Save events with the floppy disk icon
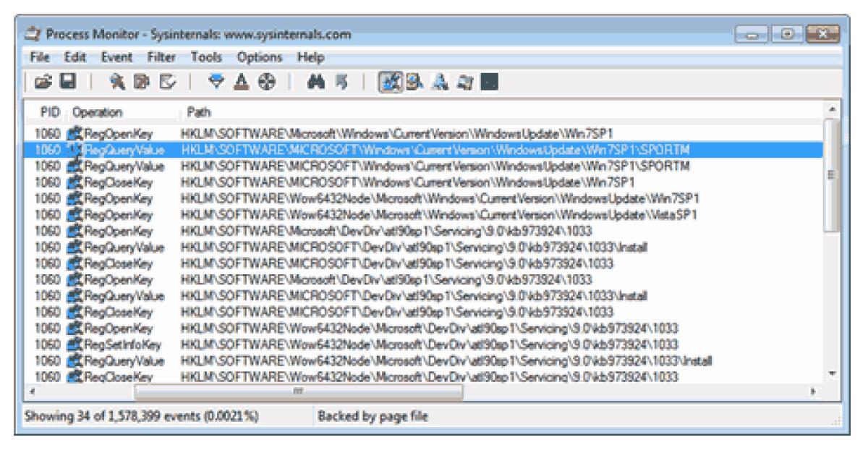This screenshot has width=868, height=453. tap(68, 83)
